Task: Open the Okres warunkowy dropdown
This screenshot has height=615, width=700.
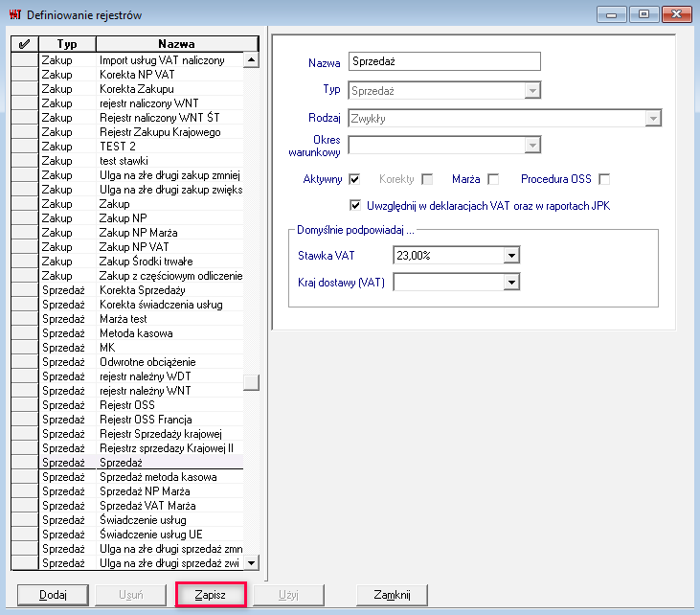Action: click(x=532, y=146)
